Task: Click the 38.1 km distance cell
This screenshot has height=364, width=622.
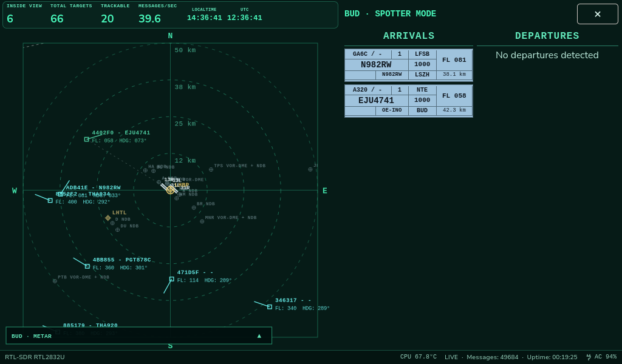Action: pyautogui.click(x=454, y=75)
